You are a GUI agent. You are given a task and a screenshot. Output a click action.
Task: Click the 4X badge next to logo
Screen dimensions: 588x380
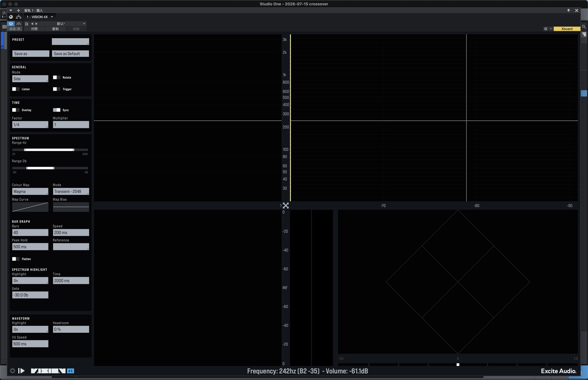[70, 371]
